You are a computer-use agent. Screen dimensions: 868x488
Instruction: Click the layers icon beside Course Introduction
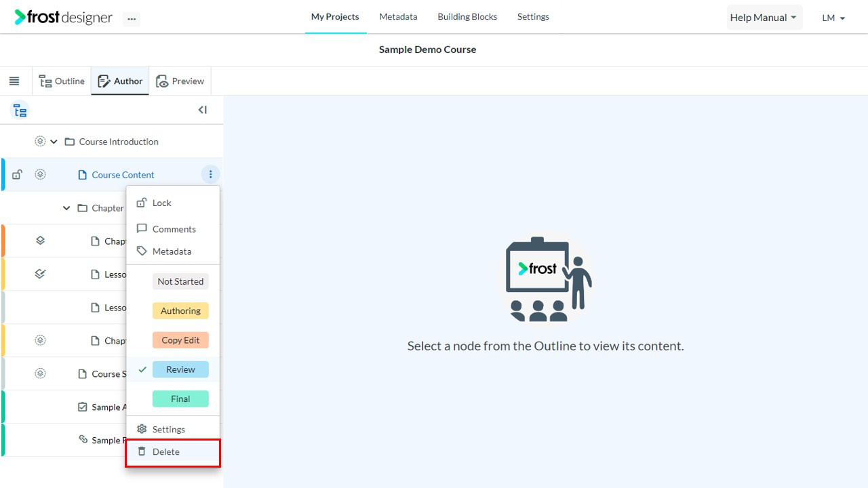click(x=40, y=142)
